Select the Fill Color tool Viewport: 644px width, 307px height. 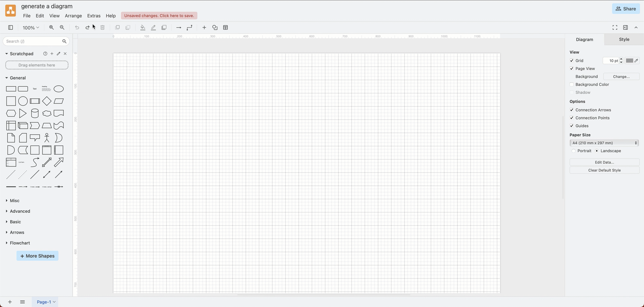coord(142,27)
